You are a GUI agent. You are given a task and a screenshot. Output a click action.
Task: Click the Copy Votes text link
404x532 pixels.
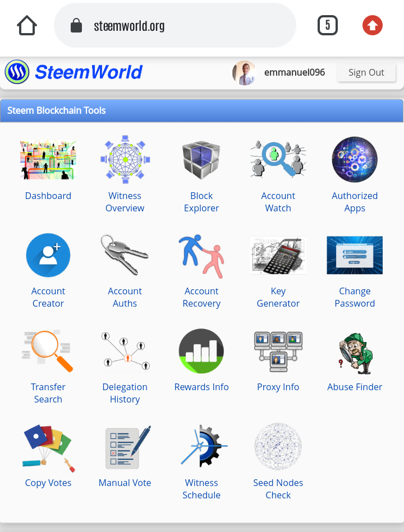coord(48,483)
